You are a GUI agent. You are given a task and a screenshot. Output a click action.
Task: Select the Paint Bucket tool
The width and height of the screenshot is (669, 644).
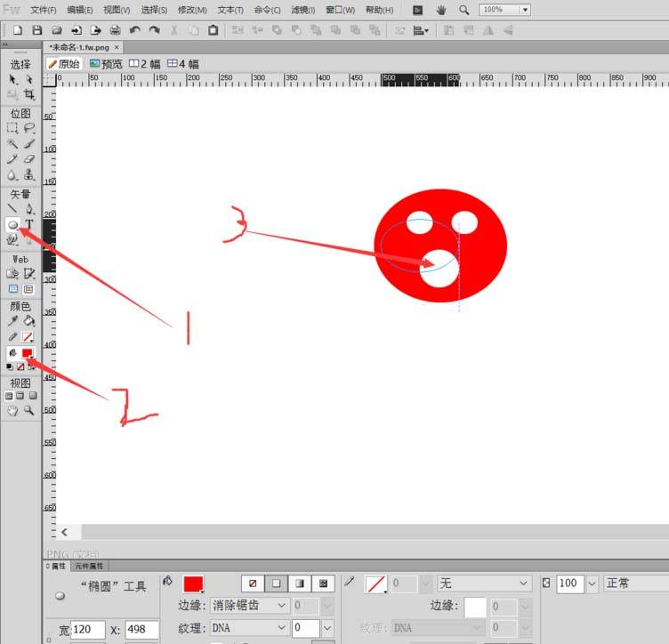point(29,321)
